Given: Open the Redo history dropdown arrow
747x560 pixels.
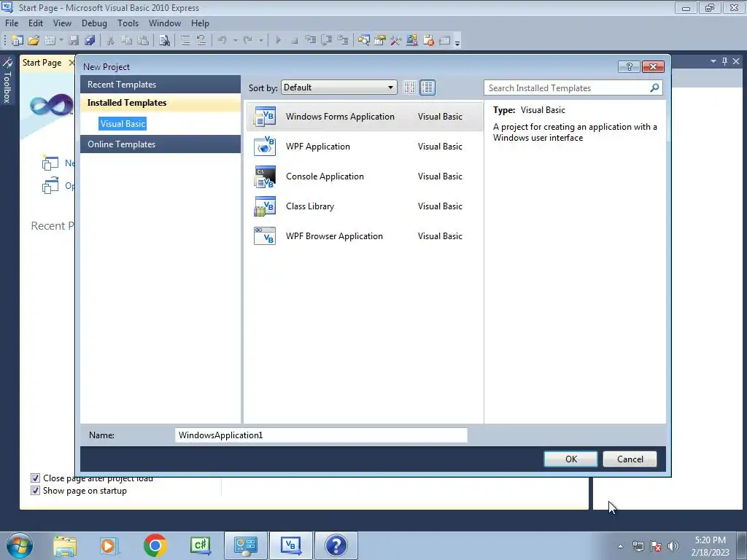Looking at the screenshot, I should [x=261, y=41].
